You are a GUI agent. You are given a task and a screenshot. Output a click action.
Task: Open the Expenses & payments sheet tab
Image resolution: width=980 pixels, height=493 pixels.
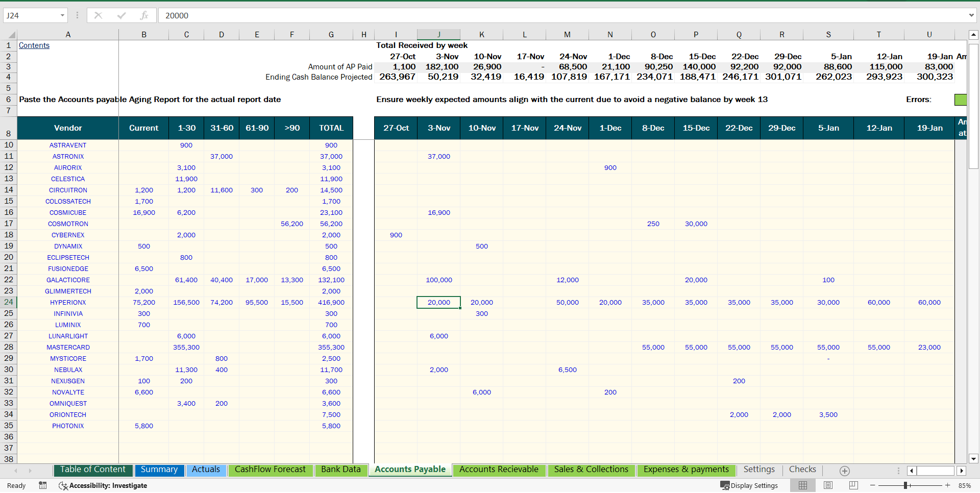(x=686, y=470)
